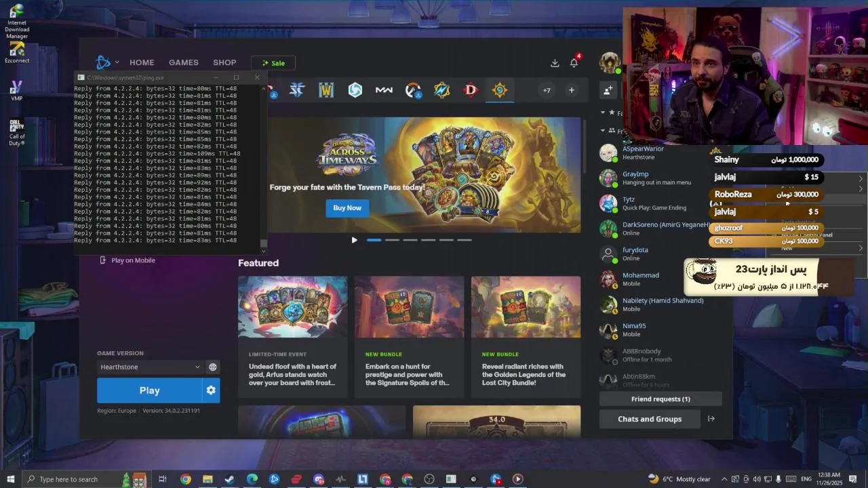The width and height of the screenshot is (868, 488).
Task: Select the Overwatch game icon
Action: point(413,90)
